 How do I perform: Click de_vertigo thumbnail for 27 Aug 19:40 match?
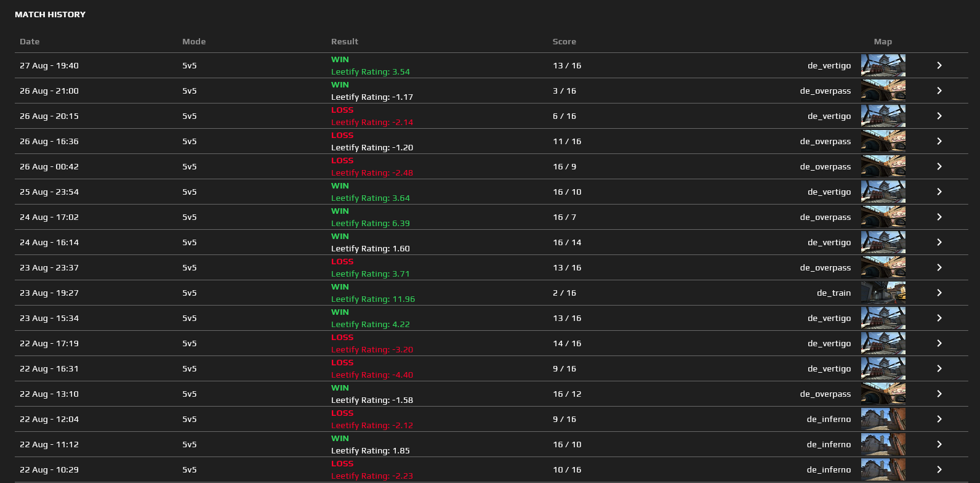(883, 65)
